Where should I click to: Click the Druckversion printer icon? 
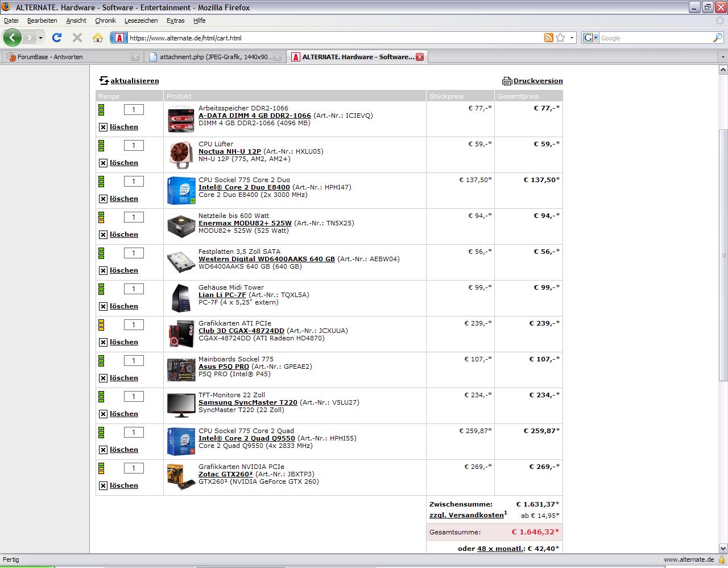pyautogui.click(x=507, y=81)
